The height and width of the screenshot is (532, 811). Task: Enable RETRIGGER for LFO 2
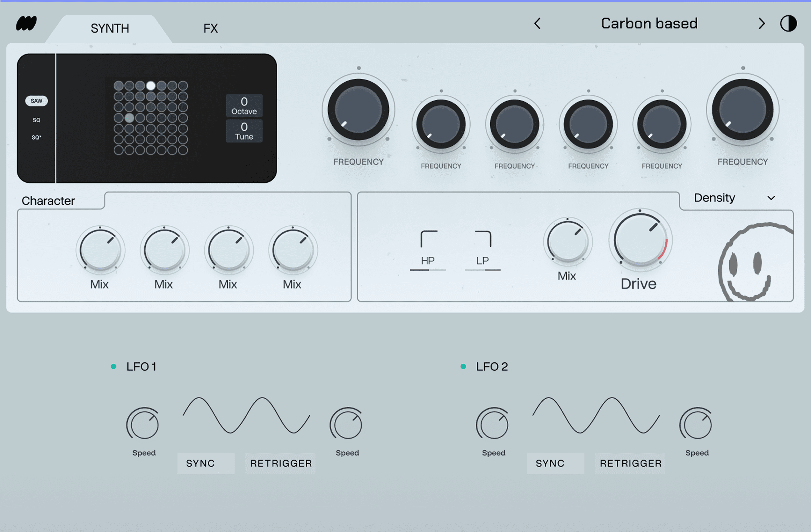(x=630, y=463)
